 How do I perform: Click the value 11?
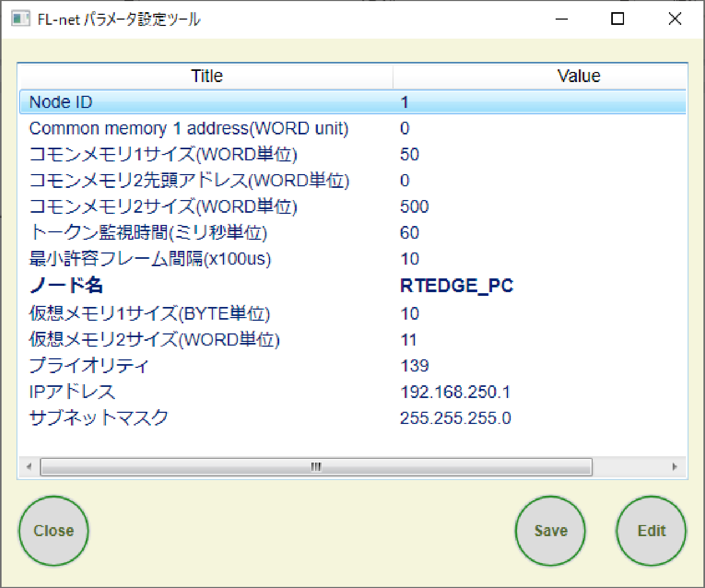tap(408, 340)
